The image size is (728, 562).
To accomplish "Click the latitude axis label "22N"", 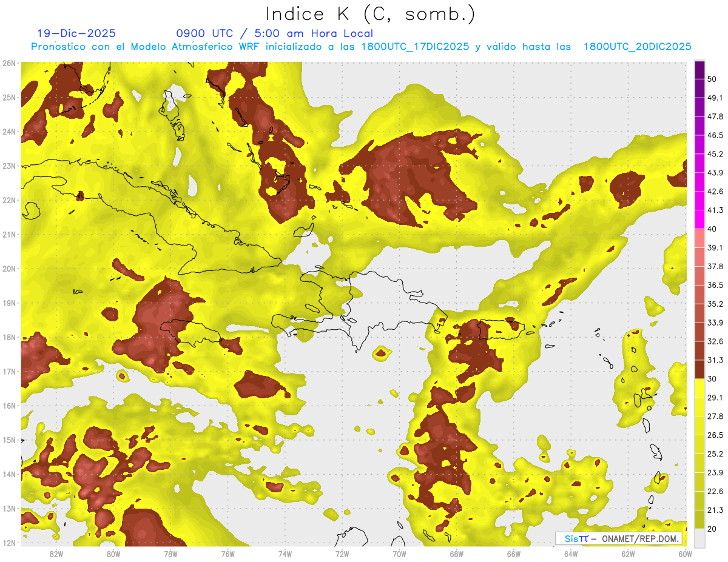I will click(9, 200).
